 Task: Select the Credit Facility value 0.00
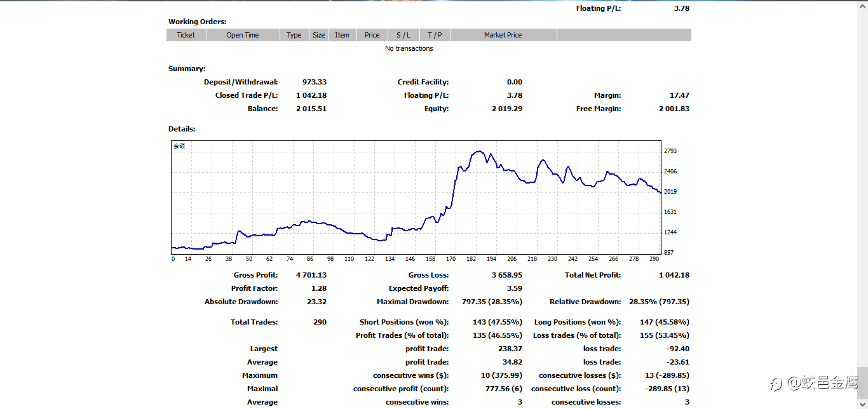click(x=515, y=82)
